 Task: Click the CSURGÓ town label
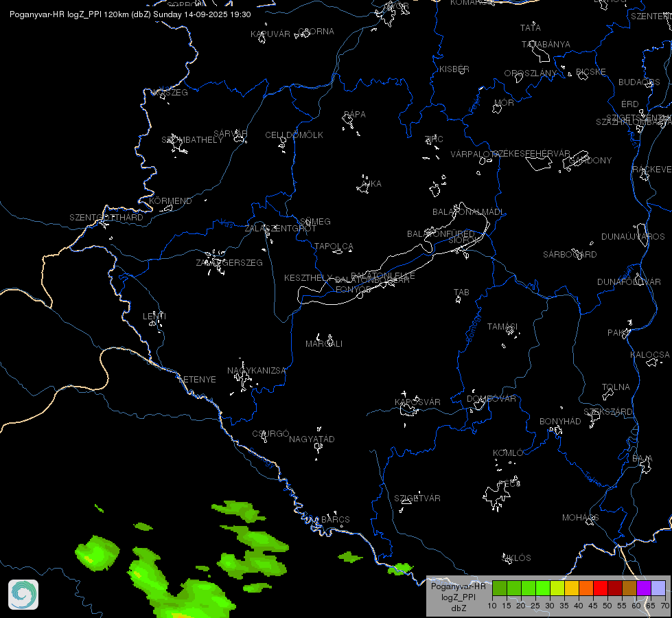point(271,434)
